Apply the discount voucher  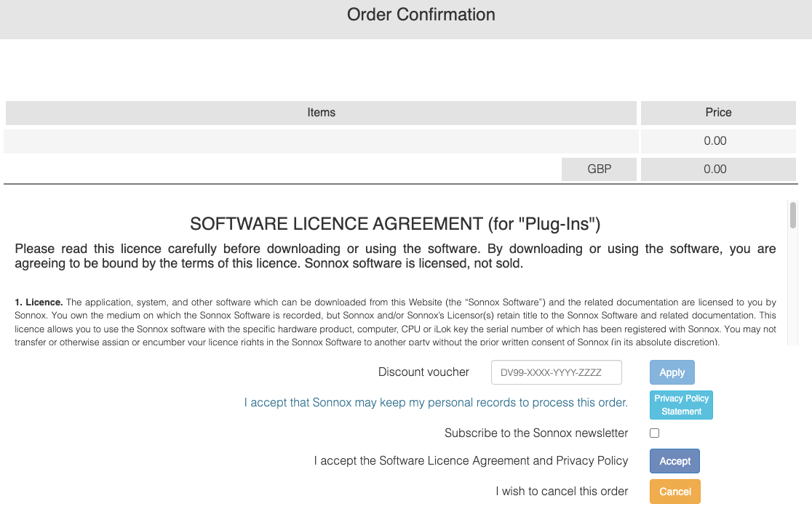pyautogui.click(x=672, y=372)
